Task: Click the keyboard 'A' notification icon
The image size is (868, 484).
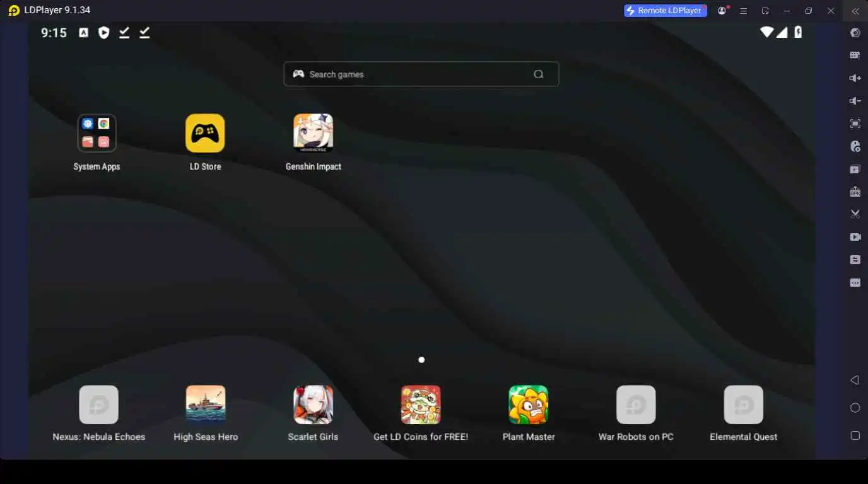Action: click(x=83, y=33)
